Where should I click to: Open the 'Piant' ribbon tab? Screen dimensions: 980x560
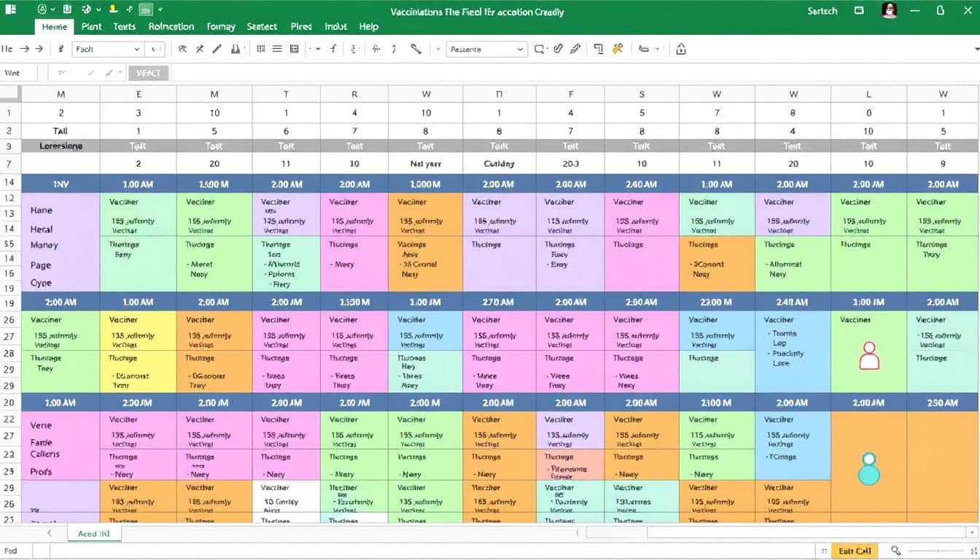[x=92, y=26]
